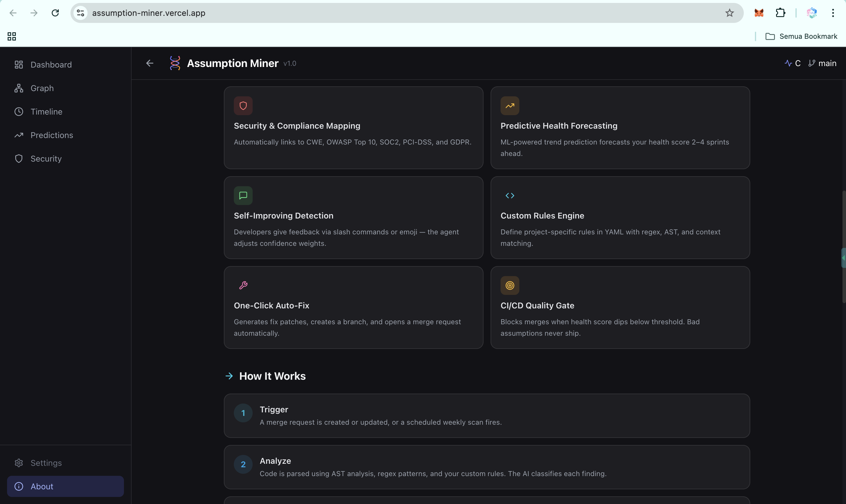The image size is (846, 504).
Task: Select Security in the sidebar
Action: tap(46, 159)
